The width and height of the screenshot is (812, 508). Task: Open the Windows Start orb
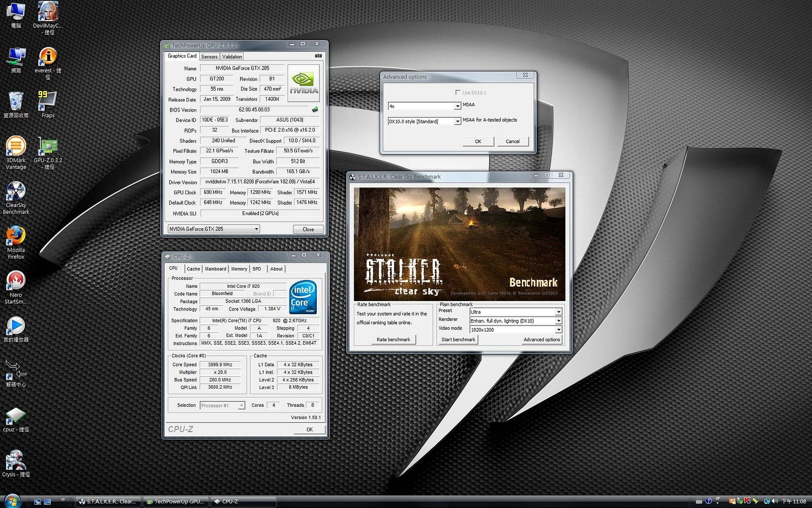tap(12, 500)
